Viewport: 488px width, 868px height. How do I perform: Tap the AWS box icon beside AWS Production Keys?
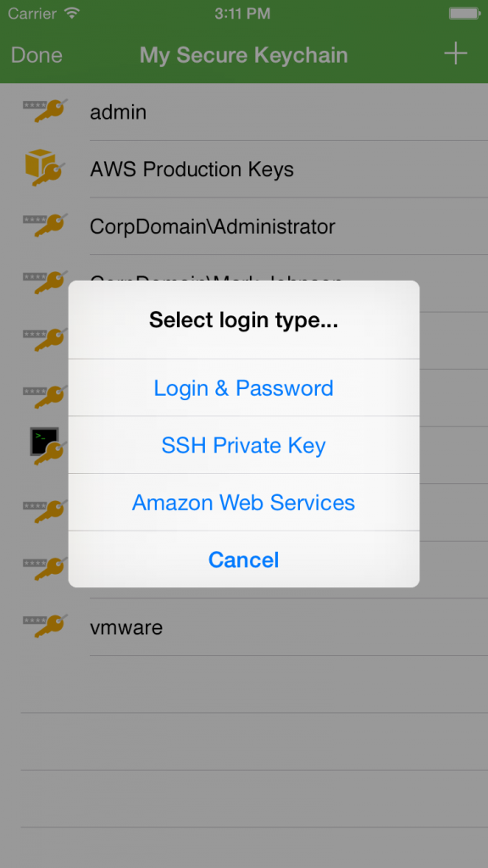click(46, 168)
